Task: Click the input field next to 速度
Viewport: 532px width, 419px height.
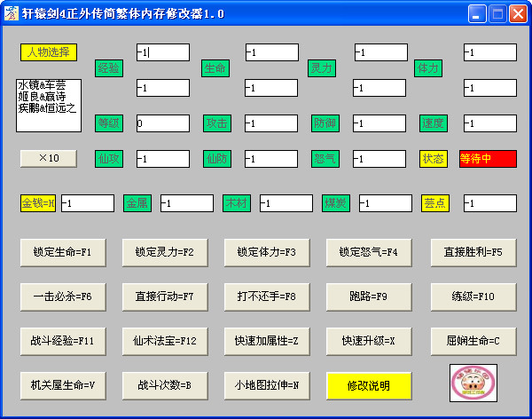Action: [x=490, y=123]
